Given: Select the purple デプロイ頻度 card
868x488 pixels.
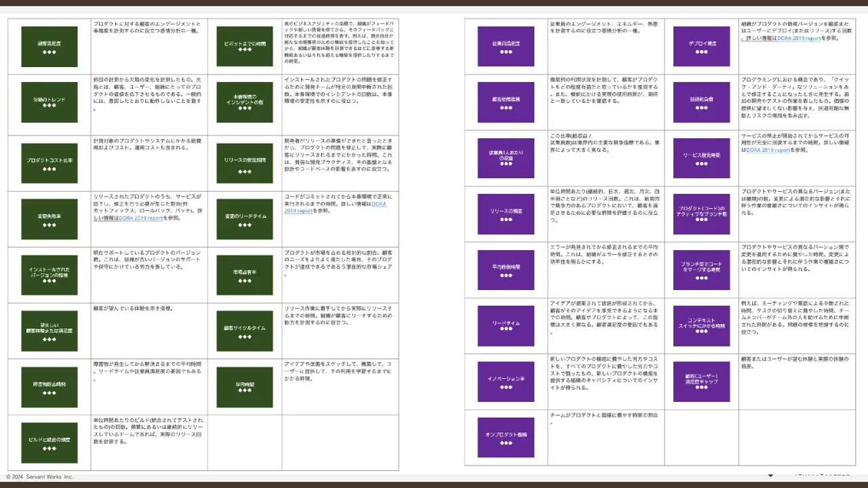Looking at the screenshot, I should point(702,46).
